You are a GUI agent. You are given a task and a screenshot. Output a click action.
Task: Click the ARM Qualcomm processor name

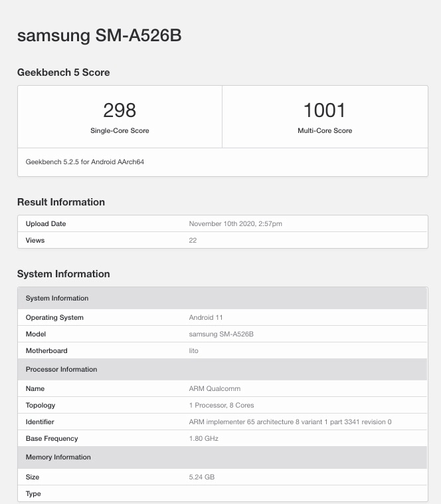[215, 389]
